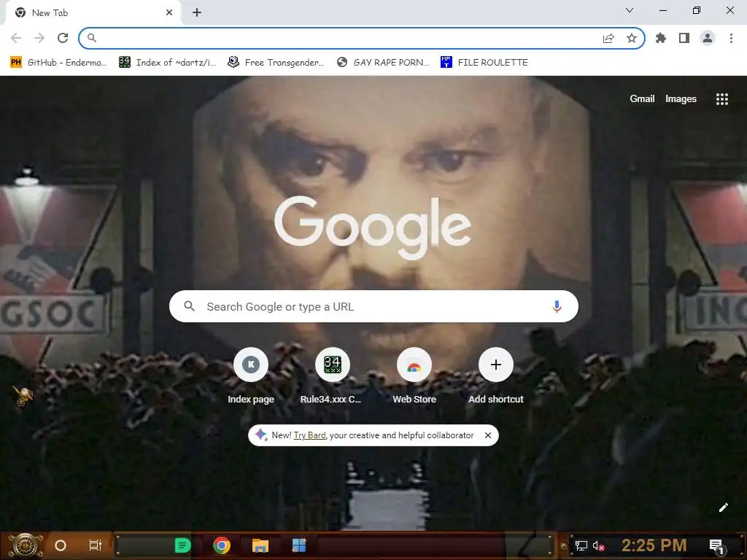Customize this page with pencil icon
Image resolution: width=747 pixels, height=560 pixels.
[x=723, y=507]
